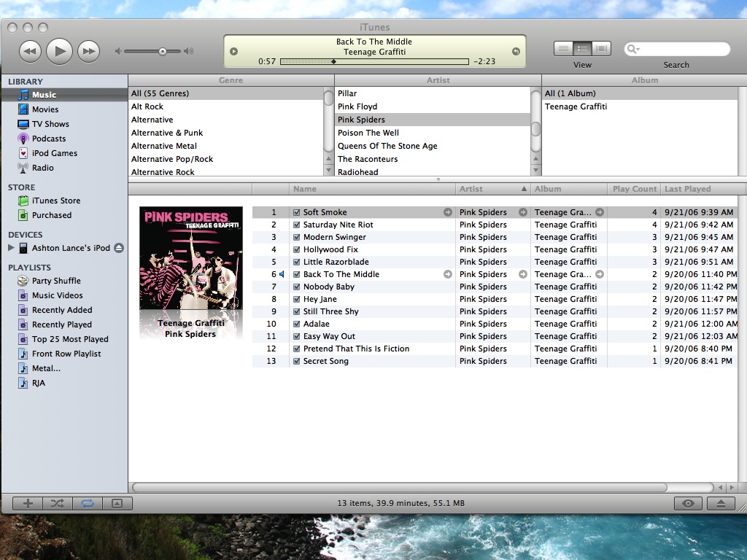Click the Play button
Viewport: 747px width, 560px height.
(60, 51)
